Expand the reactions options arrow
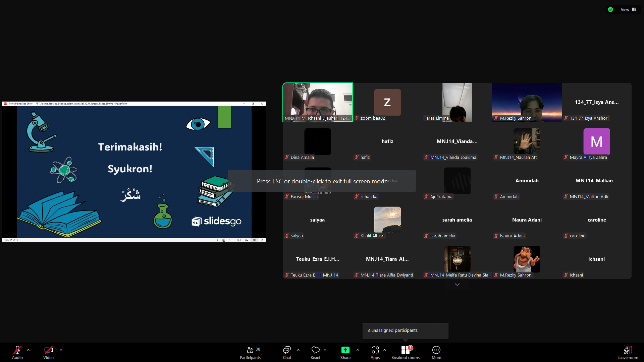 (x=325, y=350)
